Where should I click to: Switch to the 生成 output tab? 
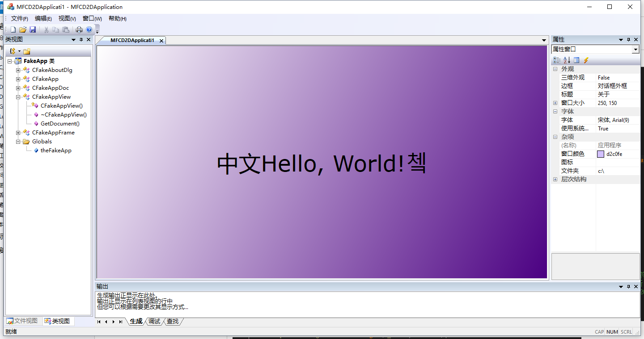click(136, 322)
